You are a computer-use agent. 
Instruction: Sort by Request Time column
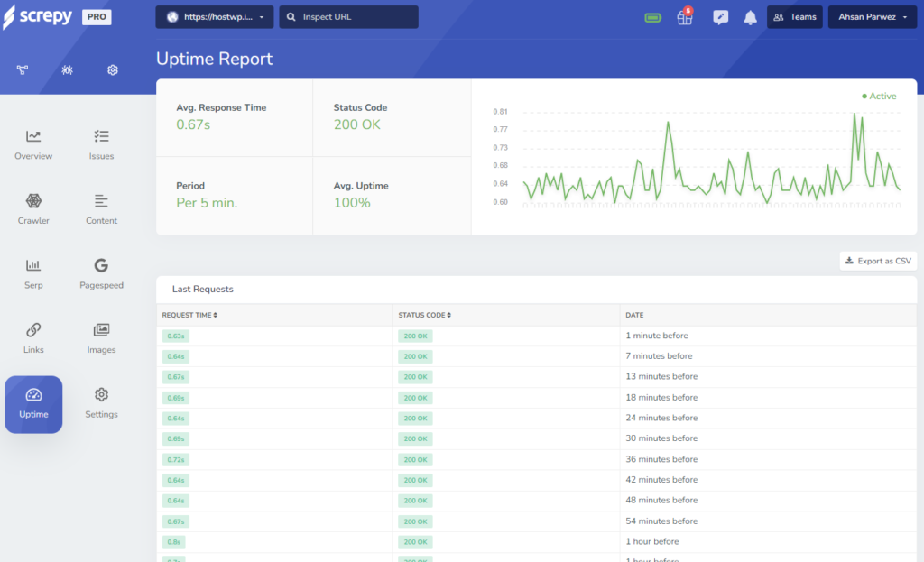[x=189, y=315]
